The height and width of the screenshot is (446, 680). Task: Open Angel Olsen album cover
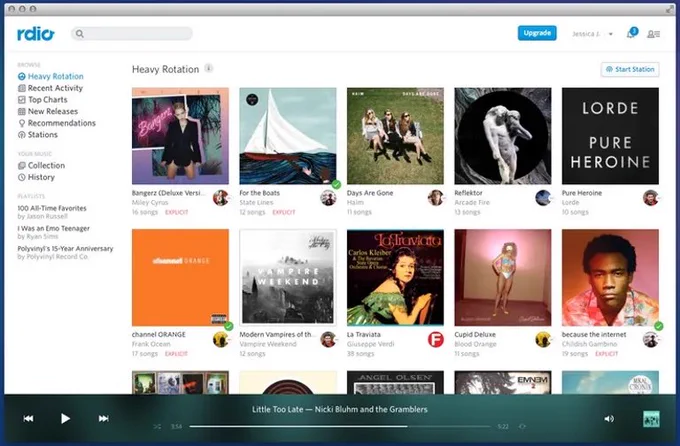pos(396,383)
